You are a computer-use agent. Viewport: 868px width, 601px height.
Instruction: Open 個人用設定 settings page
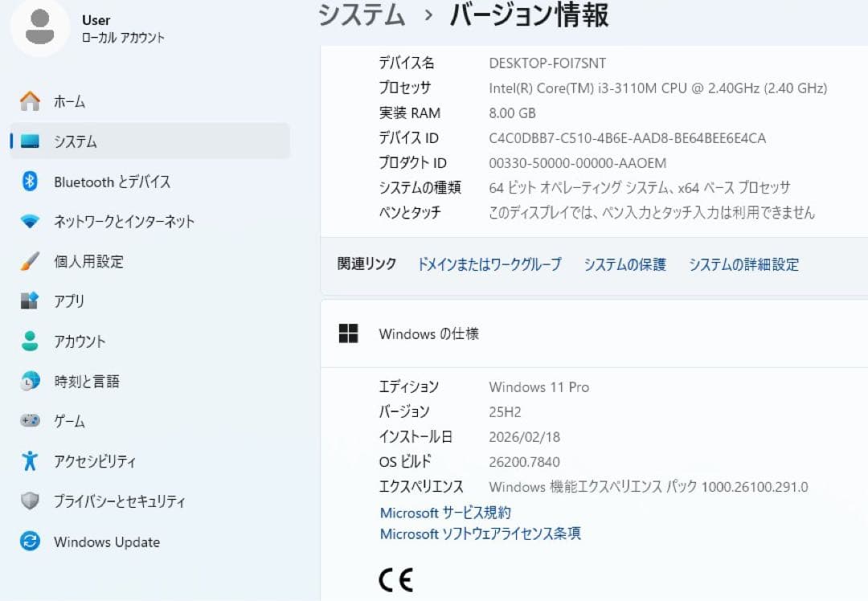point(150,261)
